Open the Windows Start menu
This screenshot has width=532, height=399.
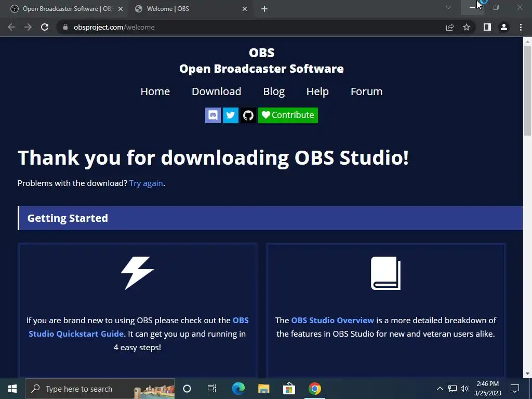[x=12, y=389]
